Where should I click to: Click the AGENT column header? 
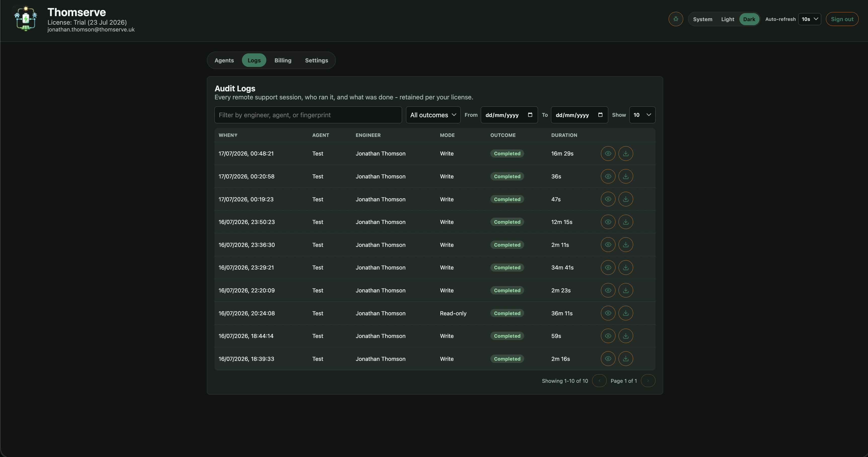(320, 135)
